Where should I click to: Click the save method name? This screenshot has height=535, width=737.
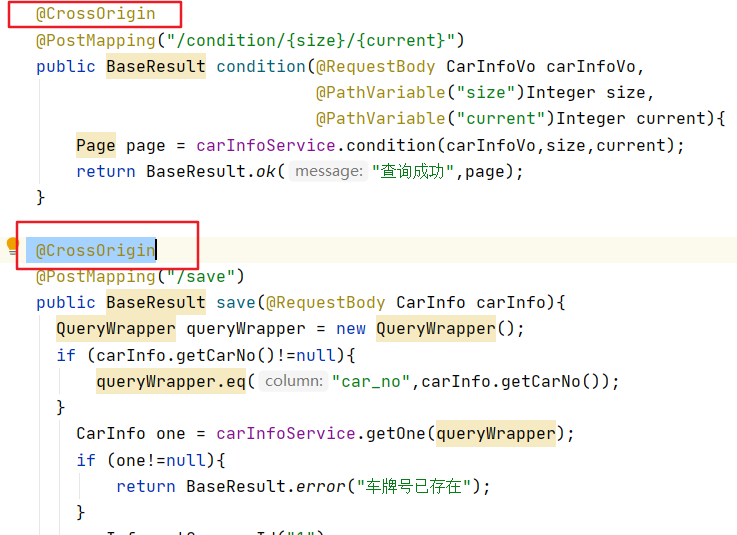click(x=235, y=302)
